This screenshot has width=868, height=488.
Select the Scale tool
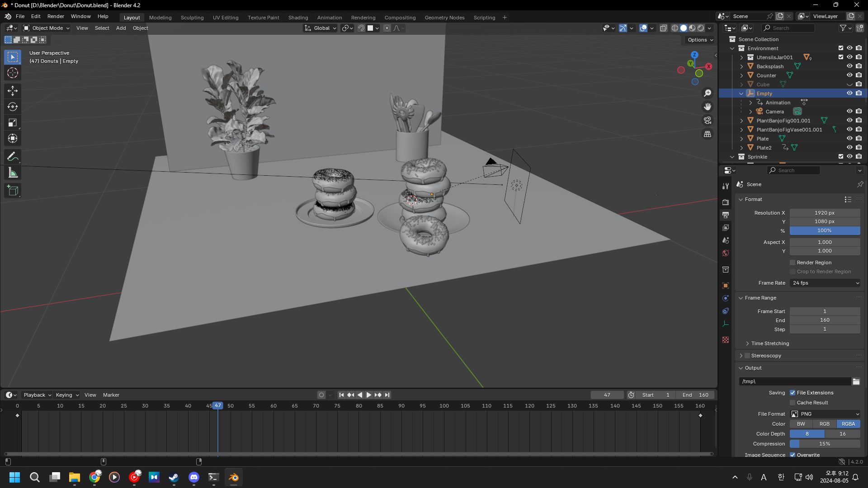point(13,123)
